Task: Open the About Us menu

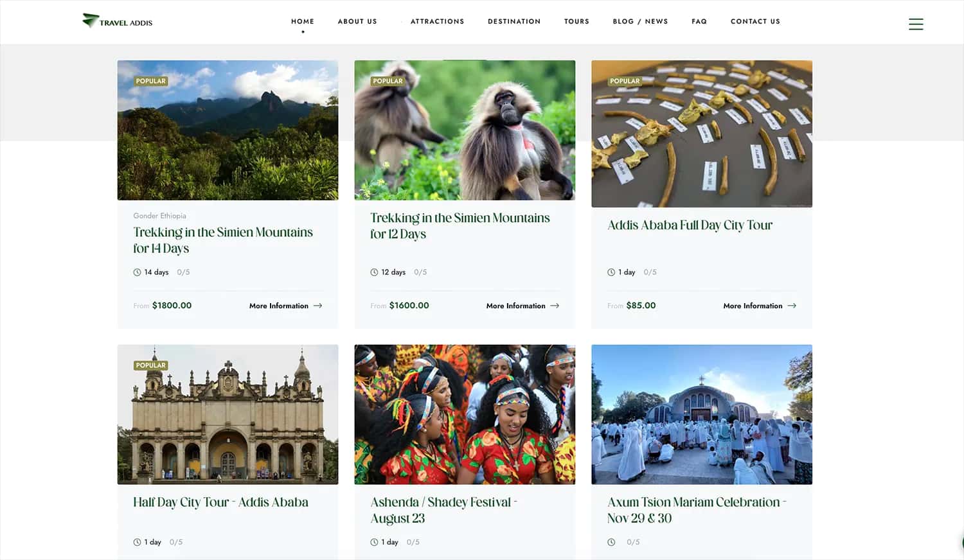Action: (357, 21)
